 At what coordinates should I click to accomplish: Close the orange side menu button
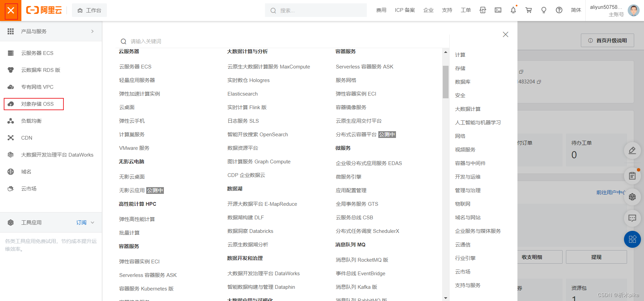pos(11,11)
